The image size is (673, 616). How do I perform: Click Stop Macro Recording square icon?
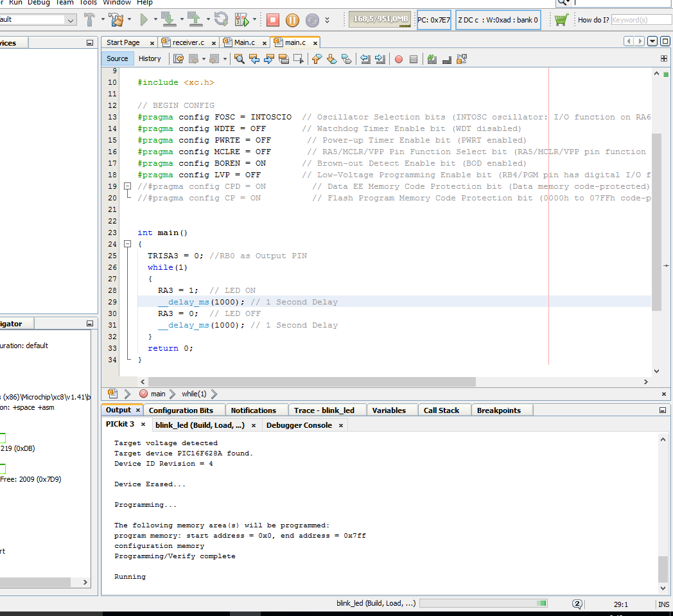click(414, 59)
